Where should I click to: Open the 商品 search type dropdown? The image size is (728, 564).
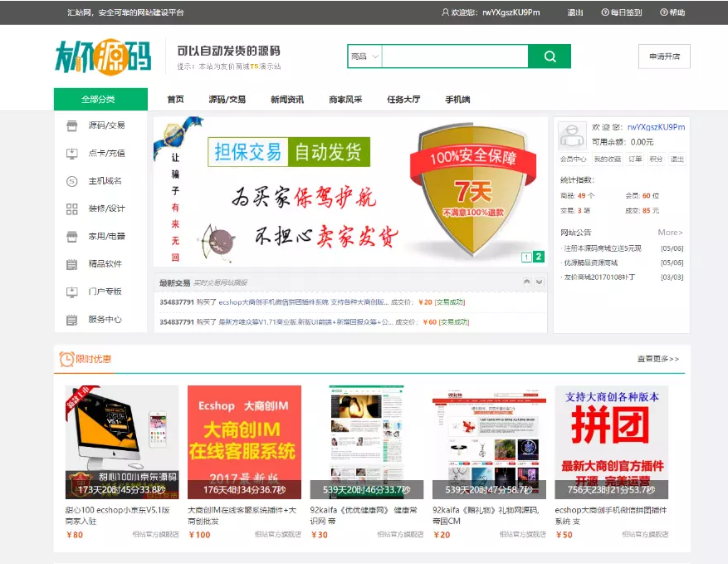point(365,56)
